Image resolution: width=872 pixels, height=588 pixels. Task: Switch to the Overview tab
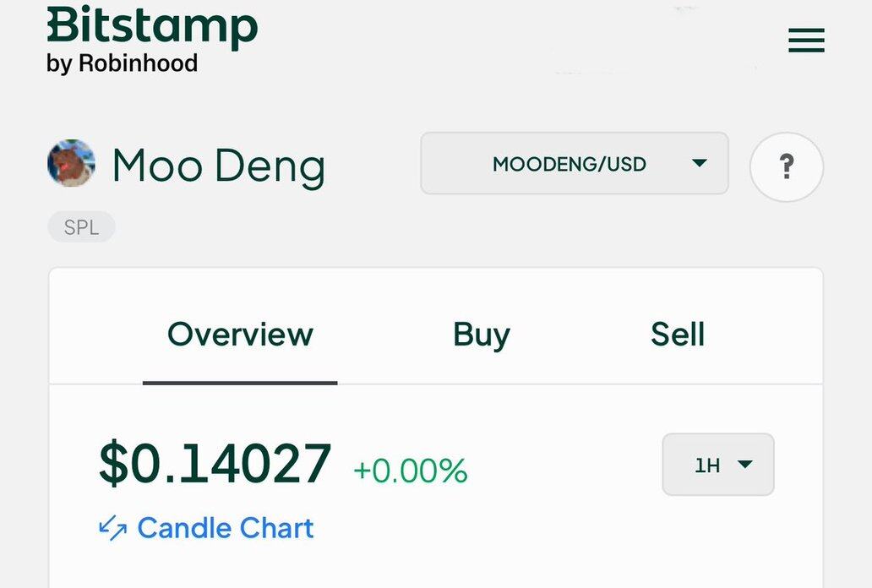(240, 335)
